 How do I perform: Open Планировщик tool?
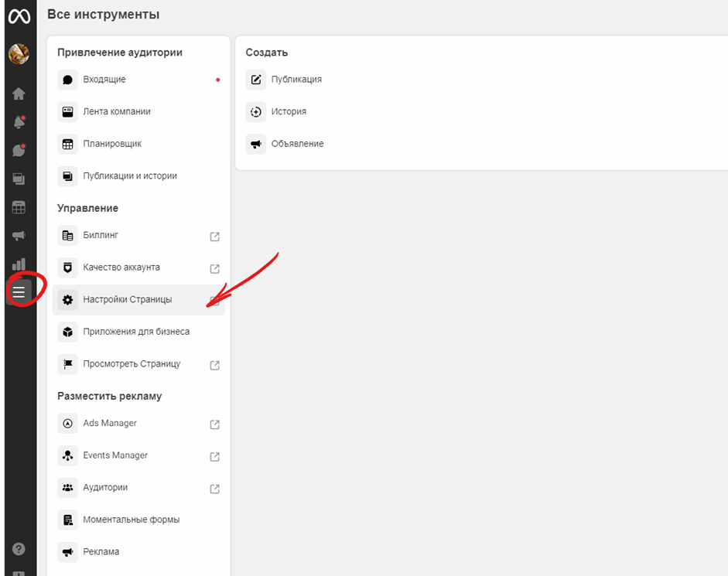tap(112, 144)
